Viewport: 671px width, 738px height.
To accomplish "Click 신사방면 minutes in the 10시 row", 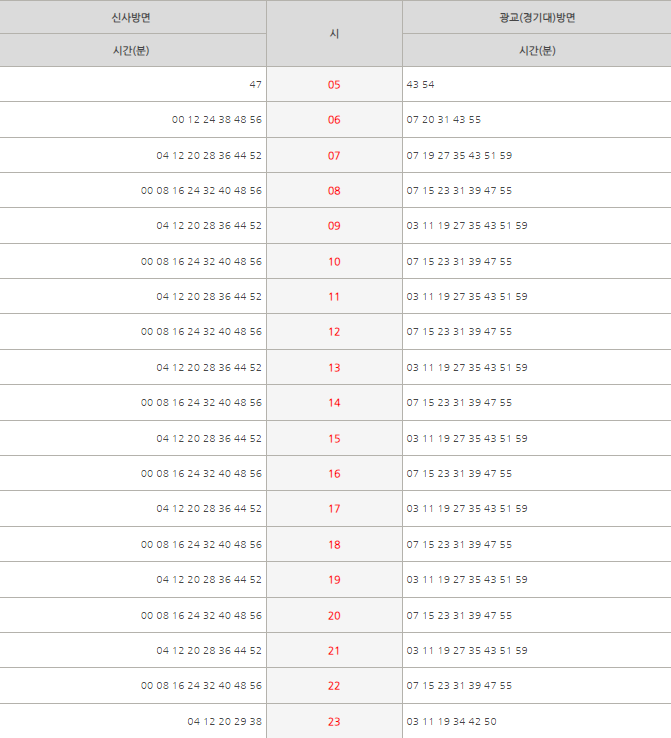I will point(201,261).
